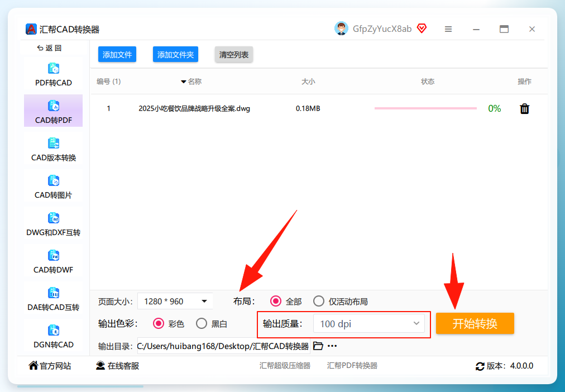Viewport: 565px width, 392px height.
Task: Click the 添加文件夹 button
Action: pos(175,54)
